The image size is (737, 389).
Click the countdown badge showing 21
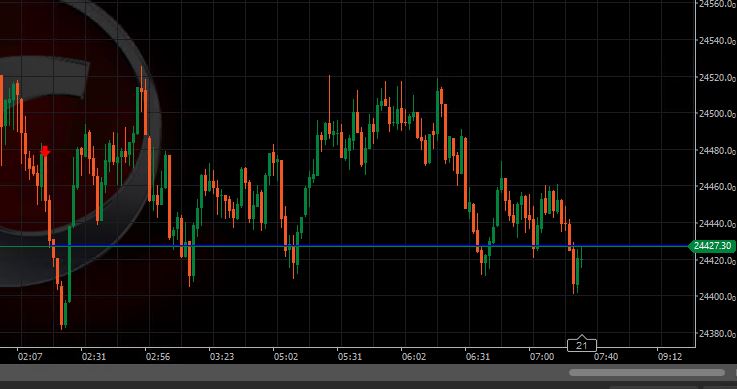pyautogui.click(x=582, y=345)
